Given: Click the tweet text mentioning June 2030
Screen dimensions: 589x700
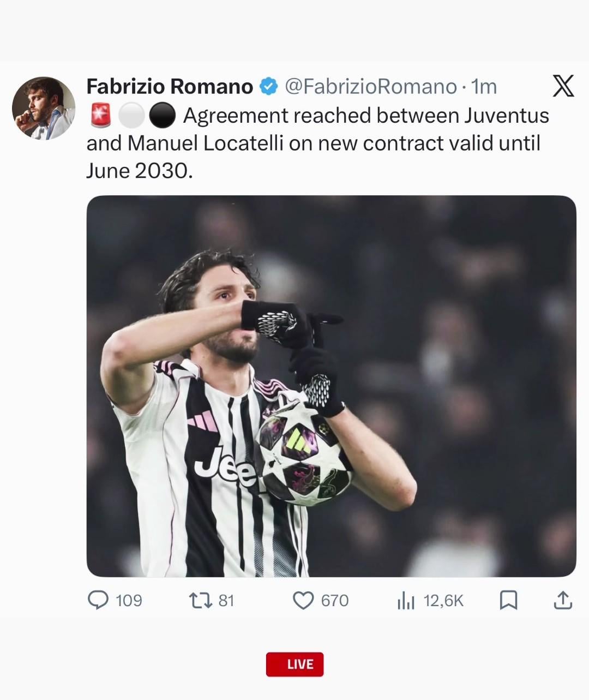Looking at the screenshot, I should pos(313,143).
